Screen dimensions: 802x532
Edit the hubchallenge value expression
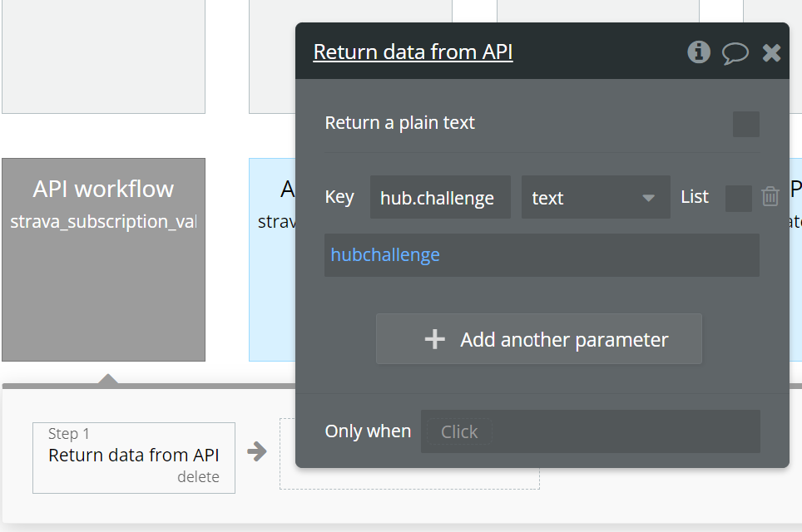click(541, 255)
